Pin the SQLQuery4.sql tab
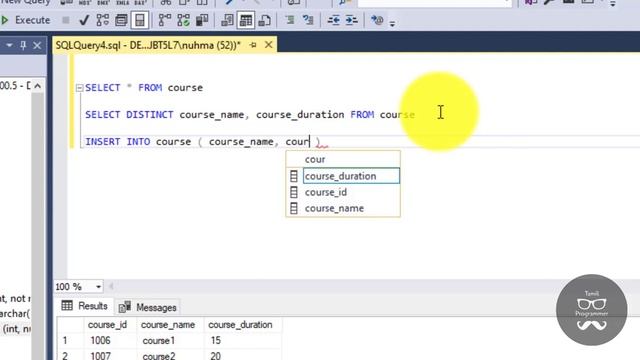Viewport: 640px width, 360px height. [253, 45]
